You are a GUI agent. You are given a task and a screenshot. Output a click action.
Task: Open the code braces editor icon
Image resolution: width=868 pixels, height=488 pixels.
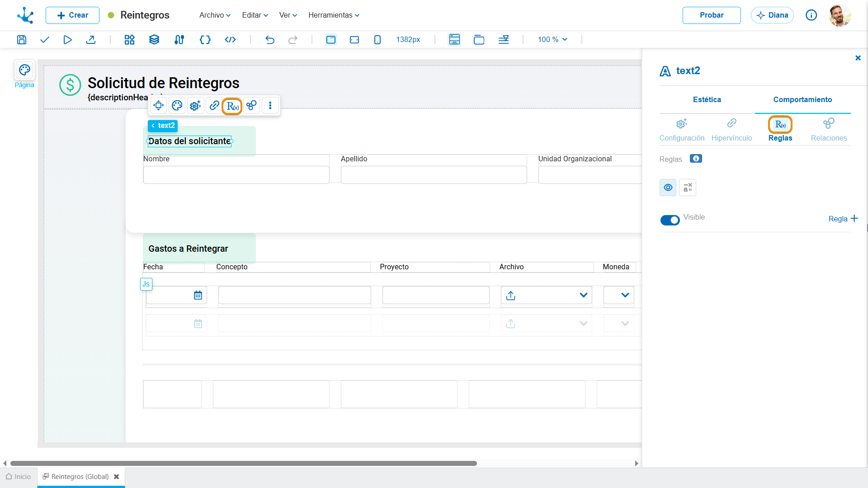pyautogui.click(x=205, y=40)
